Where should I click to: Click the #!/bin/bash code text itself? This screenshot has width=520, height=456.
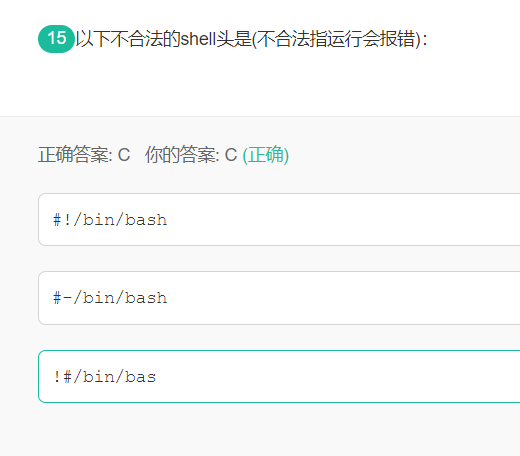(x=110, y=220)
